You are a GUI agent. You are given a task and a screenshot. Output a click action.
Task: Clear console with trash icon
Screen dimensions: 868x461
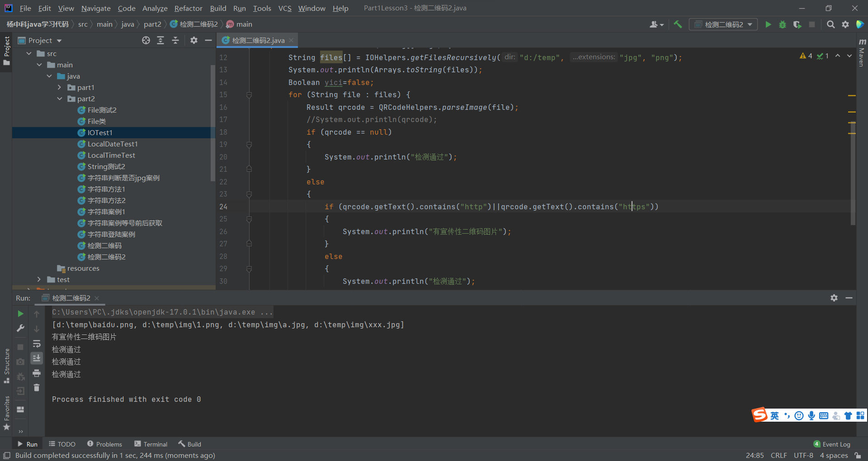37,388
